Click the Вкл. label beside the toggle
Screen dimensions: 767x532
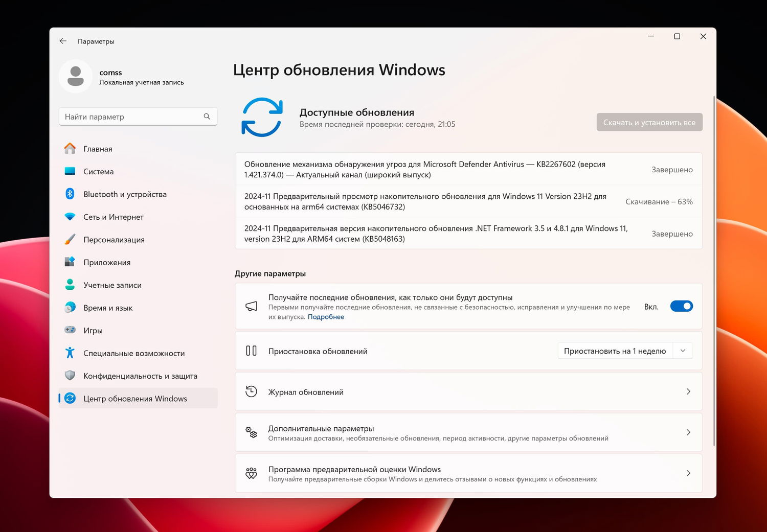coord(651,307)
